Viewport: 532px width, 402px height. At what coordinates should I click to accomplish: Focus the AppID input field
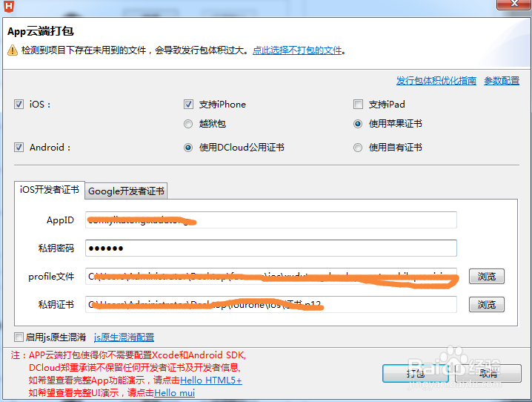271,220
